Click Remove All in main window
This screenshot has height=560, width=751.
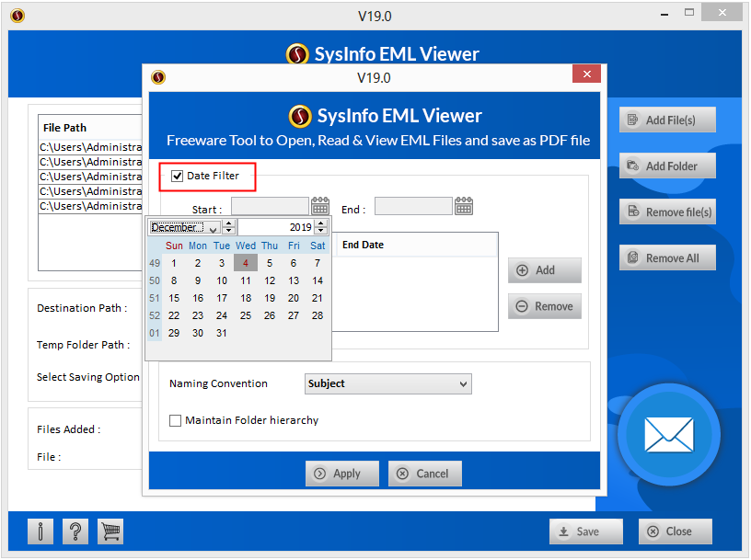pyautogui.click(x=667, y=257)
